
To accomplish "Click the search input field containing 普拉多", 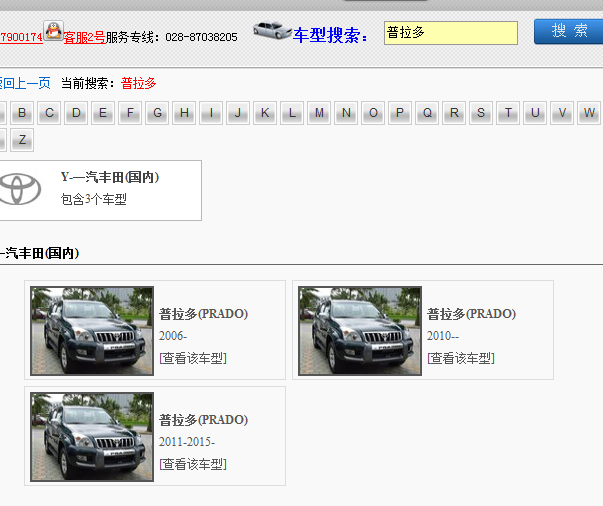I will (x=451, y=33).
